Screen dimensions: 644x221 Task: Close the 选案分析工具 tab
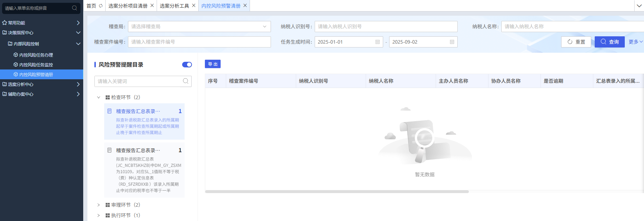[x=194, y=6]
